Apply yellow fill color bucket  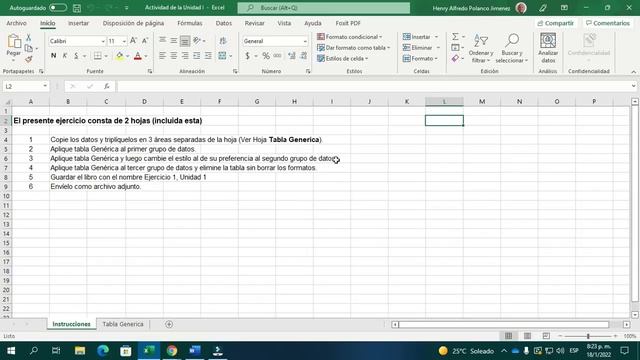click(x=119, y=56)
